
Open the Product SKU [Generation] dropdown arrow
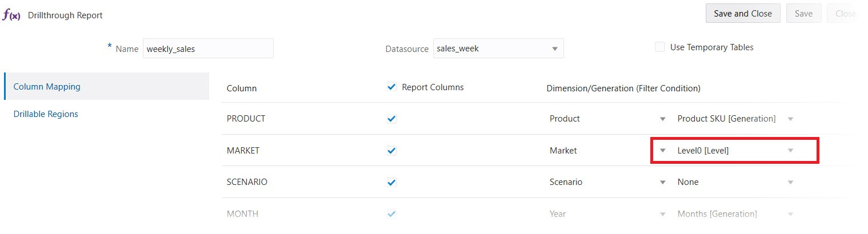tap(791, 119)
